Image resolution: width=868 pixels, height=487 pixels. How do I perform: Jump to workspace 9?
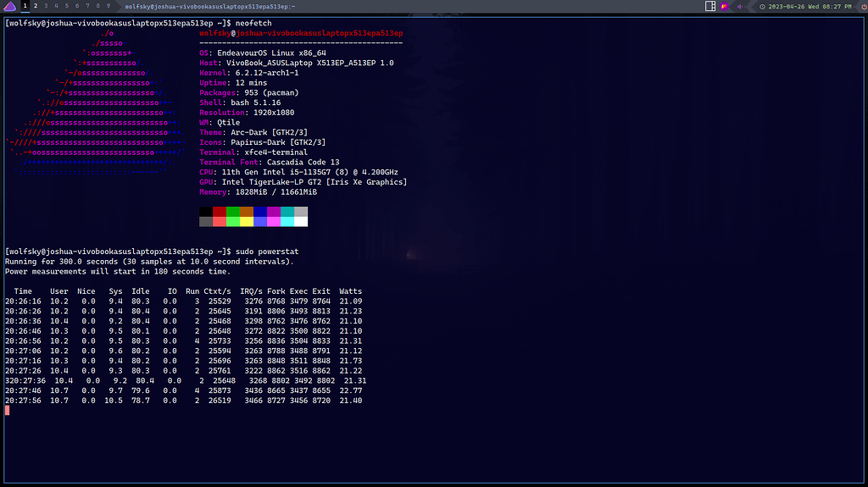click(x=107, y=6)
